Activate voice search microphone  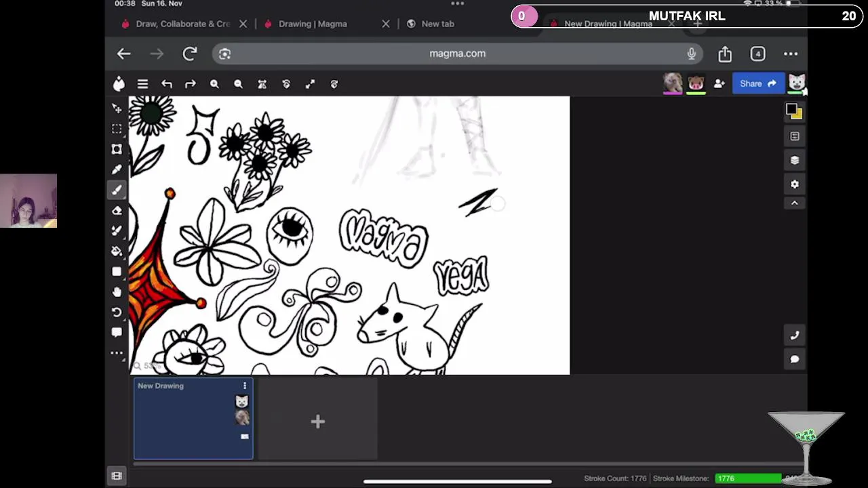point(692,54)
